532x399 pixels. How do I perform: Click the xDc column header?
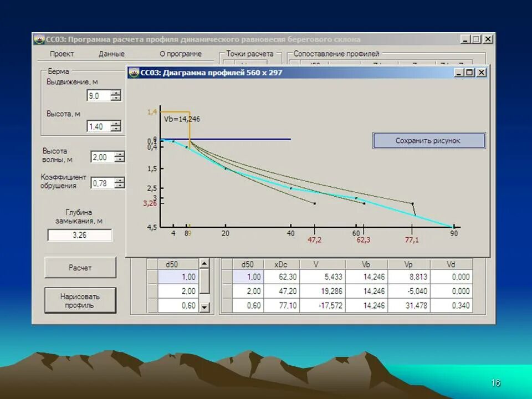[x=282, y=264]
